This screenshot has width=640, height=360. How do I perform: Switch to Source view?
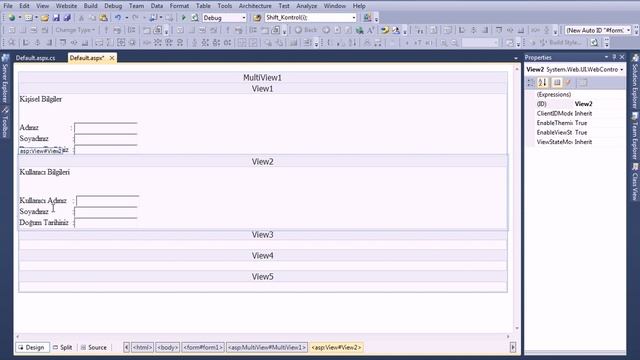(94, 347)
